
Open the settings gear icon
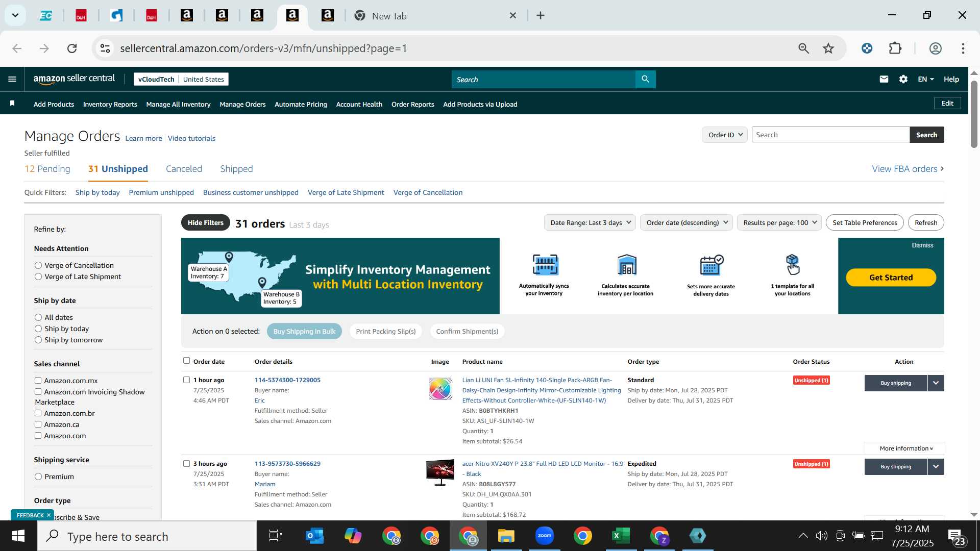903,79
